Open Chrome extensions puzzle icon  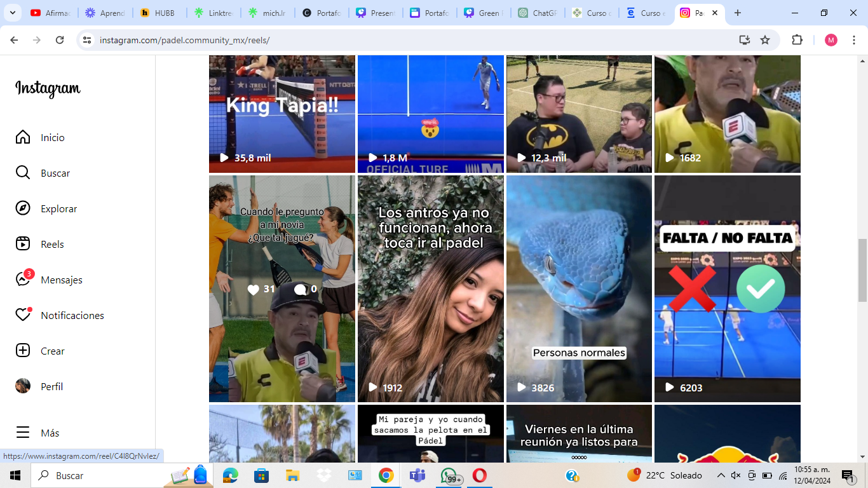[x=797, y=40]
